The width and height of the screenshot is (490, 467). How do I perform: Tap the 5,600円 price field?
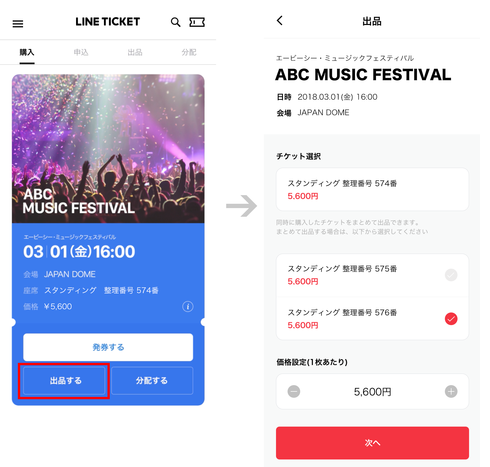[x=372, y=391]
